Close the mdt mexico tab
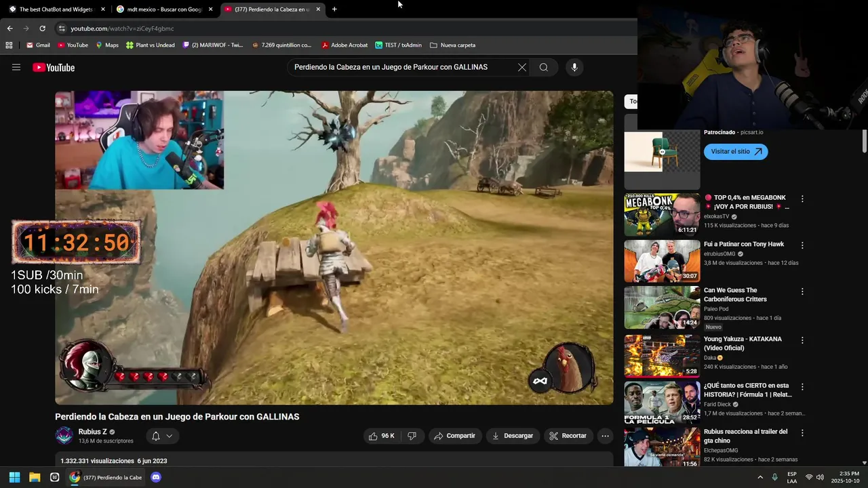 pyautogui.click(x=211, y=9)
